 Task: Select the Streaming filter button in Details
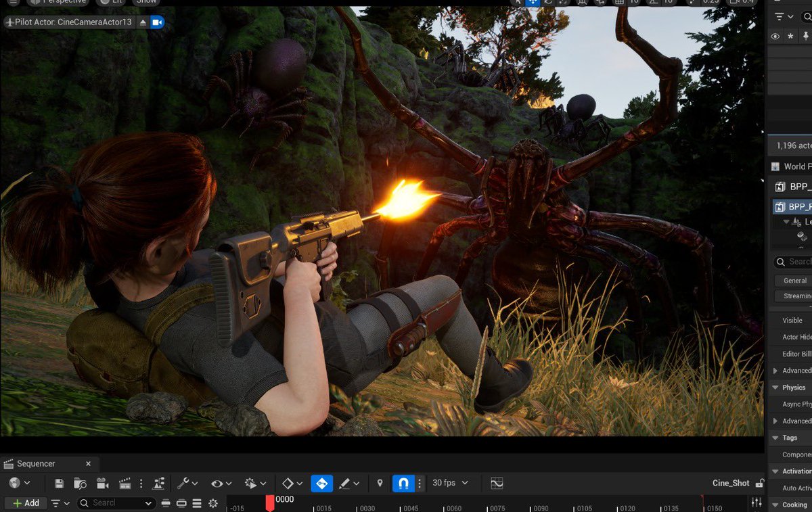point(793,296)
